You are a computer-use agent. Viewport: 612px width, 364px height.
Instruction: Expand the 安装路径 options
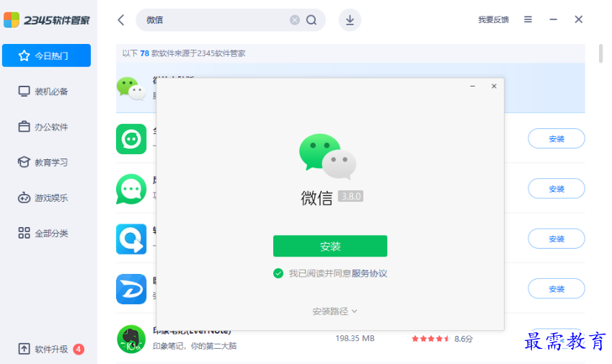click(334, 311)
